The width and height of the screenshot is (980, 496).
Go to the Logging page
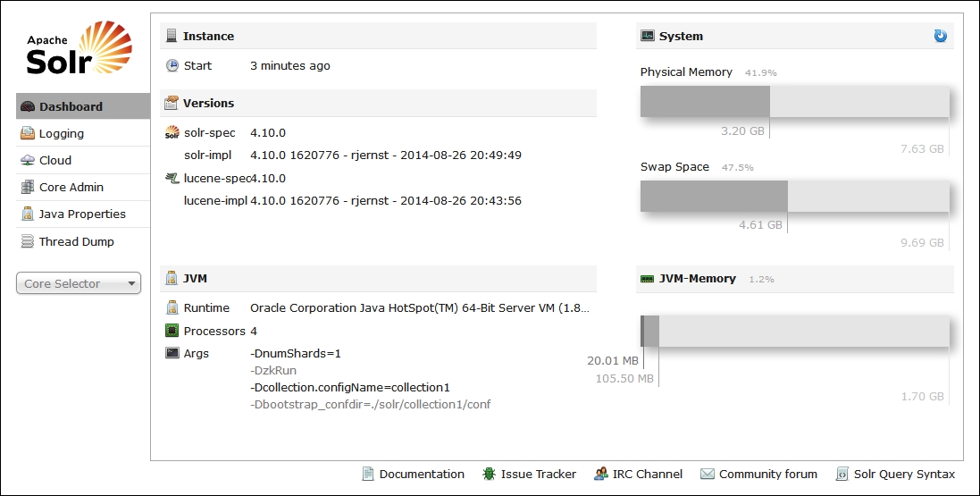coord(83,133)
